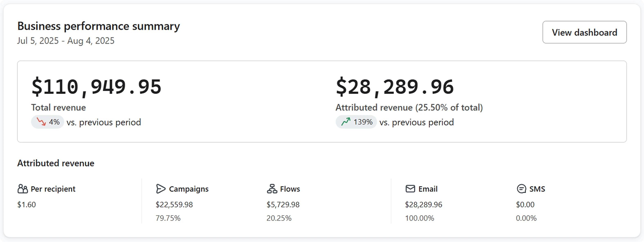Click the Attributed revenue section heading
The height and width of the screenshot is (242, 644).
[x=56, y=163]
